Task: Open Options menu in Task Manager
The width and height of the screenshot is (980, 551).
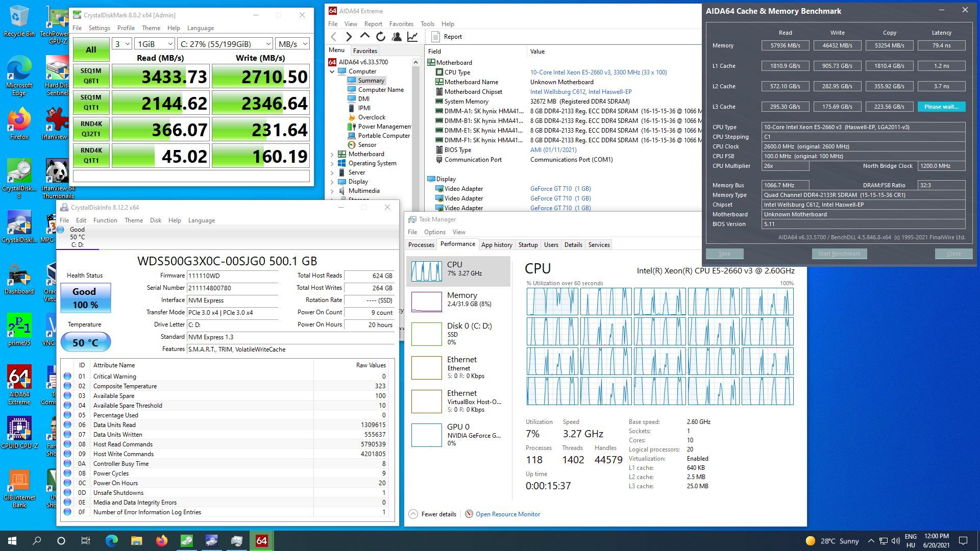Action: click(x=434, y=232)
